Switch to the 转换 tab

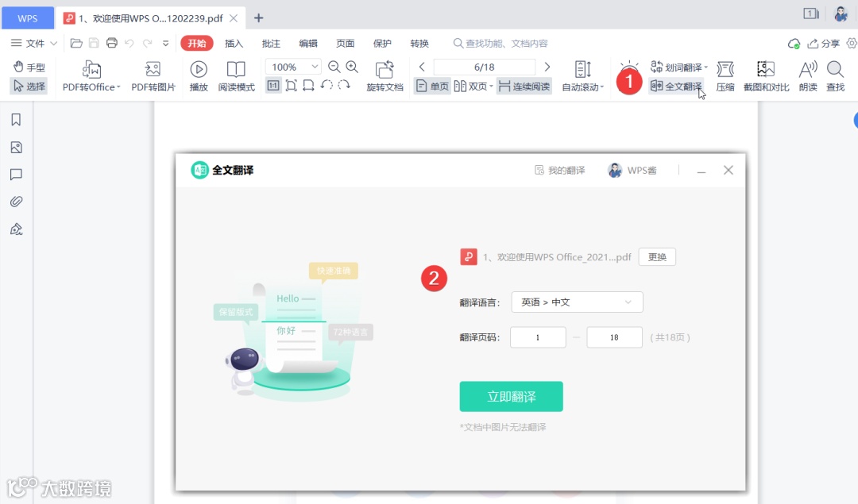coord(419,43)
